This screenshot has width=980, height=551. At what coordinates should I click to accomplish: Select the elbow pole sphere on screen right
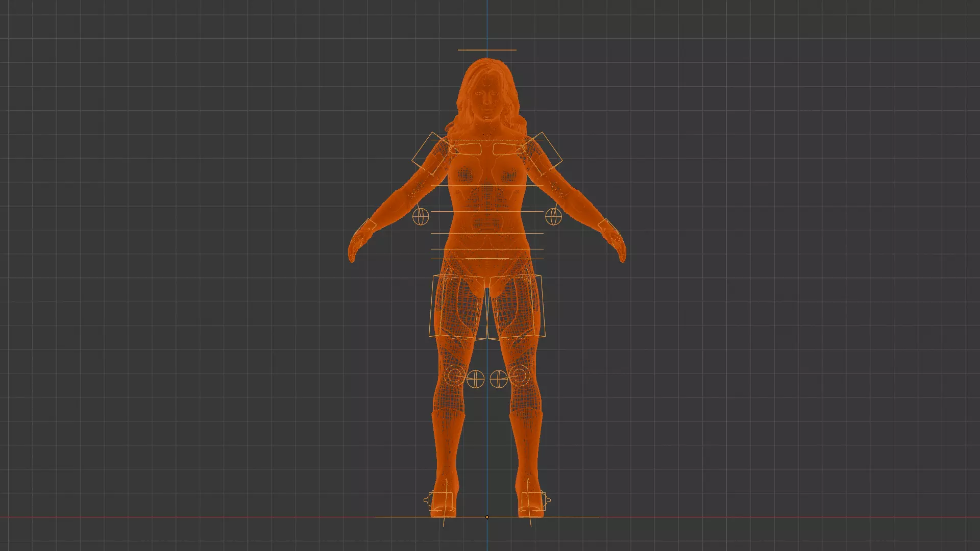(x=554, y=217)
